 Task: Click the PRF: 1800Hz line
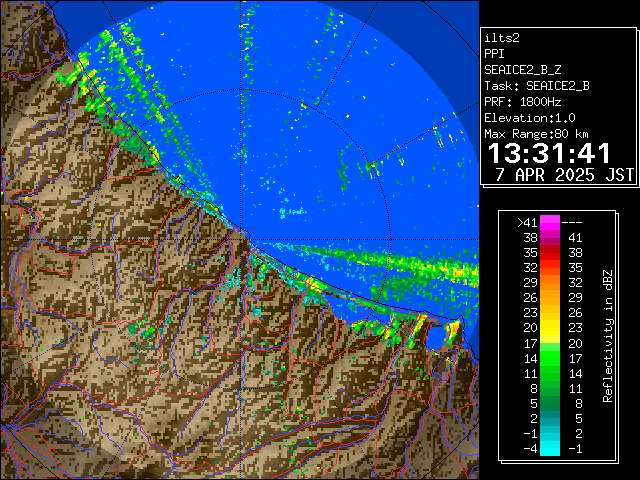pyautogui.click(x=522, y=102)
